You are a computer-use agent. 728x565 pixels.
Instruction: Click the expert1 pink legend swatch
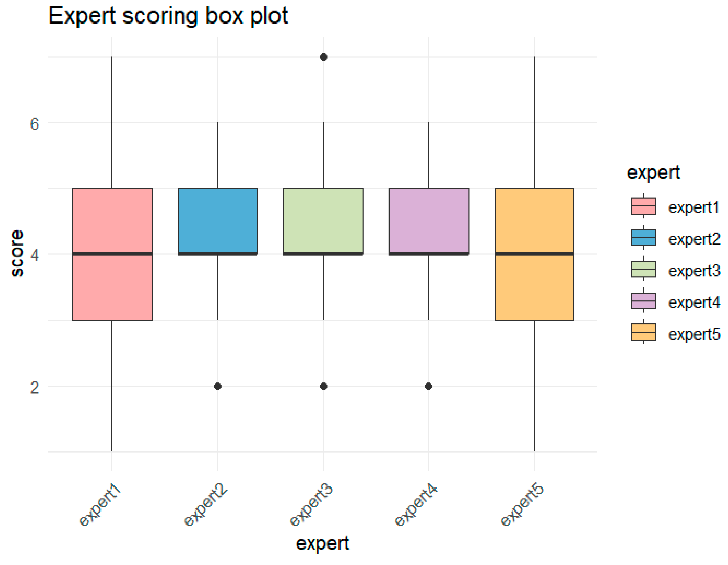click(643, 206)
